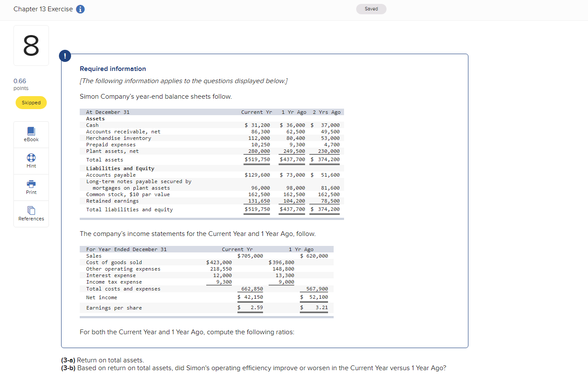588x381 pixels.
Task: Click Accounts payable $129,600 value
Action: pos(257,175)
